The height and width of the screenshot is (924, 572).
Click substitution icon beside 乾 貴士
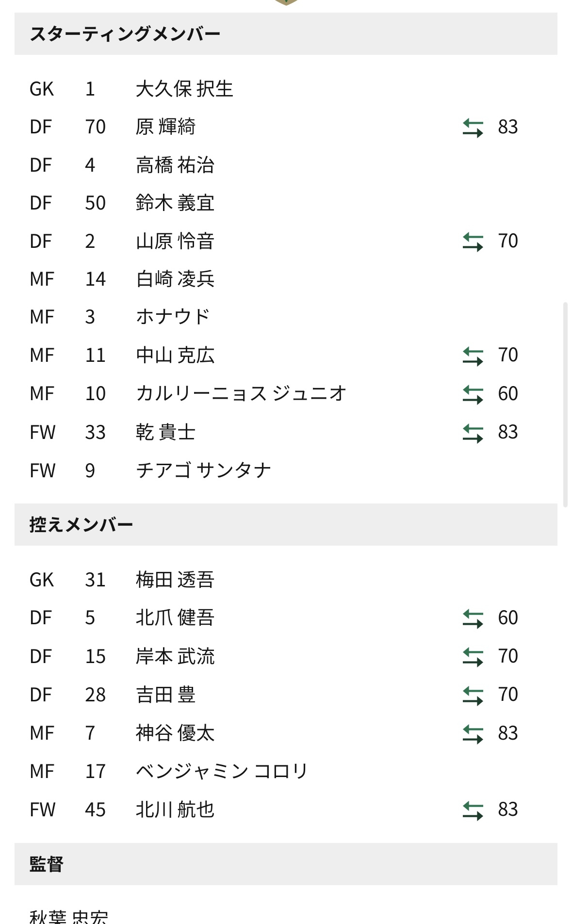(473, 433)
